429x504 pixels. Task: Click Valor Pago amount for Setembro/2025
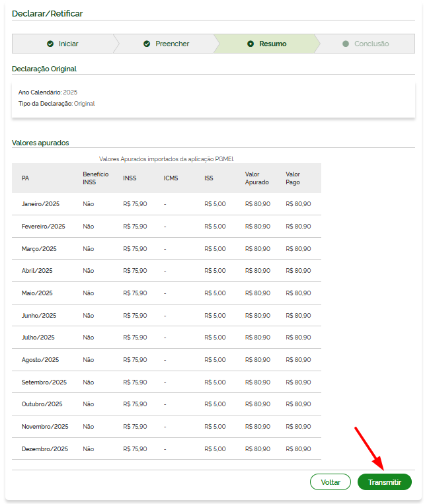click(298, 382)
